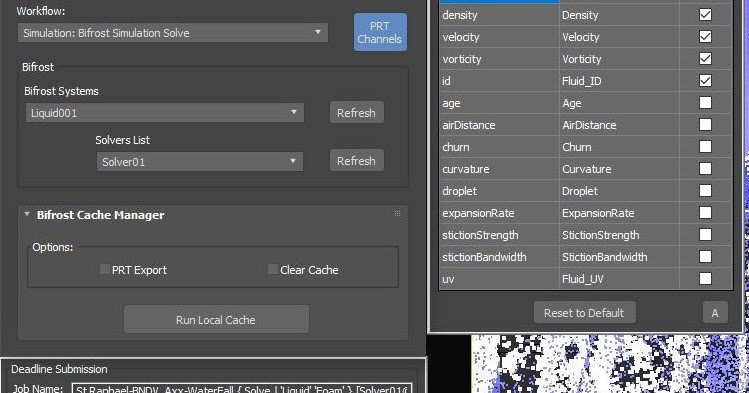Select the 'droplet' channel name cell
749x393 pixels.
pyautogui.click(x=499, y=191)
